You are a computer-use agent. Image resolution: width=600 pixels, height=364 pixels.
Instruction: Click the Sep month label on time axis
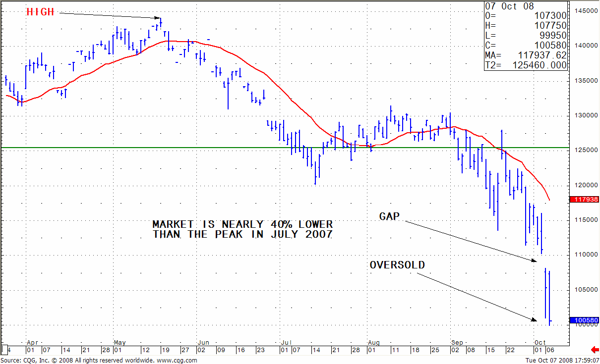tap(457, 342)
